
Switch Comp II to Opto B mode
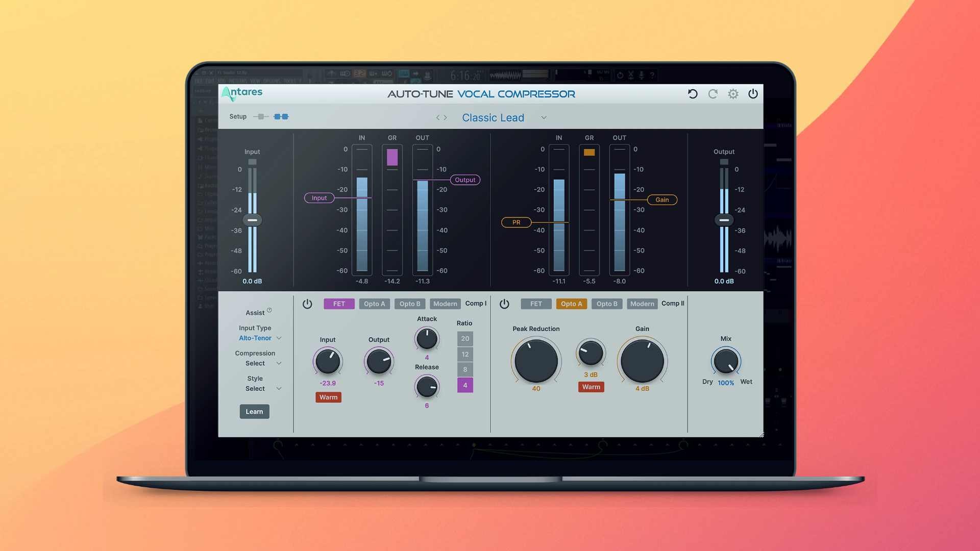coord(606,304)
